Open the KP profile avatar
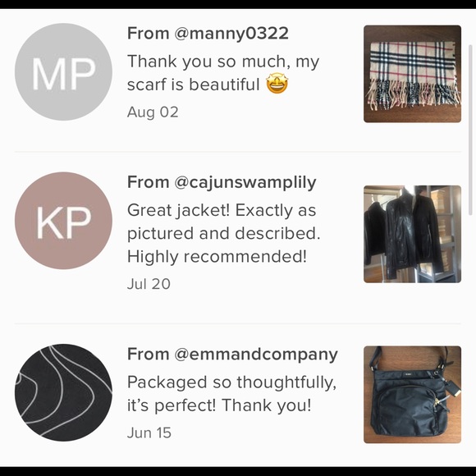The height and width of the screenshot is (476, 476). pyautogui.click(x=63, y=221)
